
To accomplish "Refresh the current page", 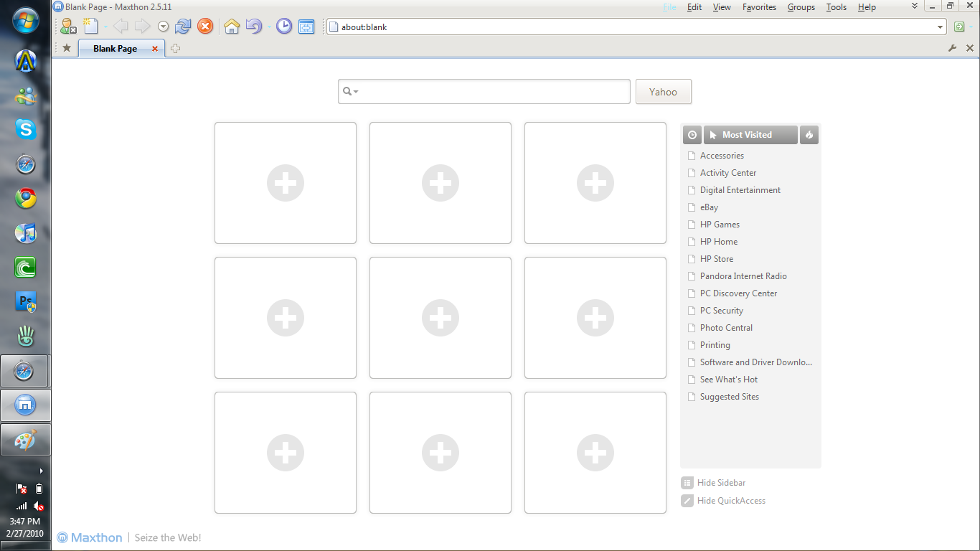I will 182,27.
